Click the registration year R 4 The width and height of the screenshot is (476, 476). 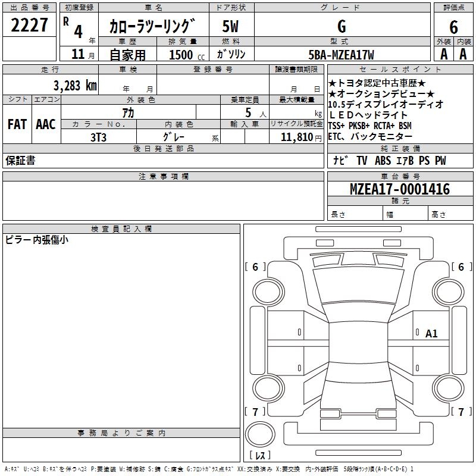point(73,27)
